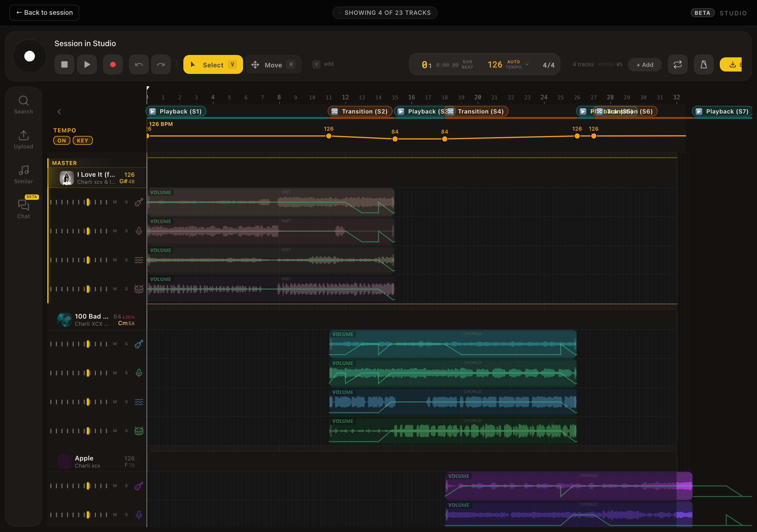Image resolution: width=757 pixels, height=532 pixels.
Task: Select Playback (S1) section marker
Action: click(176, 111)
